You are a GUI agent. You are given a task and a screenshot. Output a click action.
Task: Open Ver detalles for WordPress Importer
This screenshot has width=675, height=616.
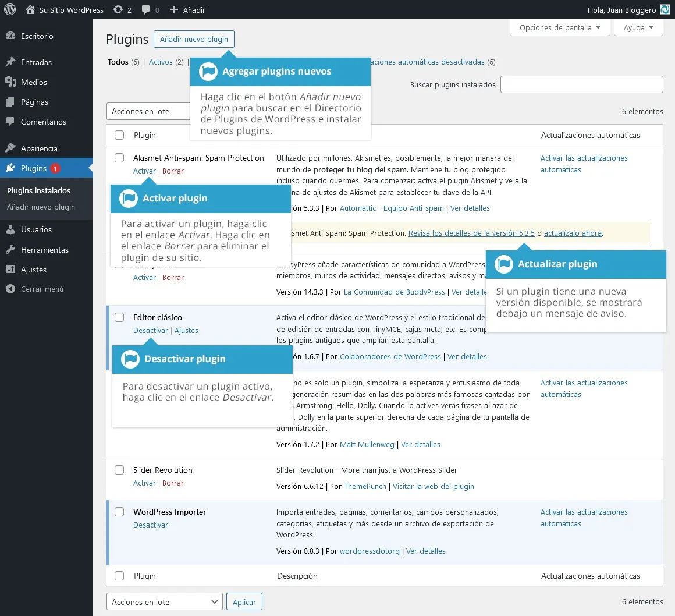click(x=426, y=551)
